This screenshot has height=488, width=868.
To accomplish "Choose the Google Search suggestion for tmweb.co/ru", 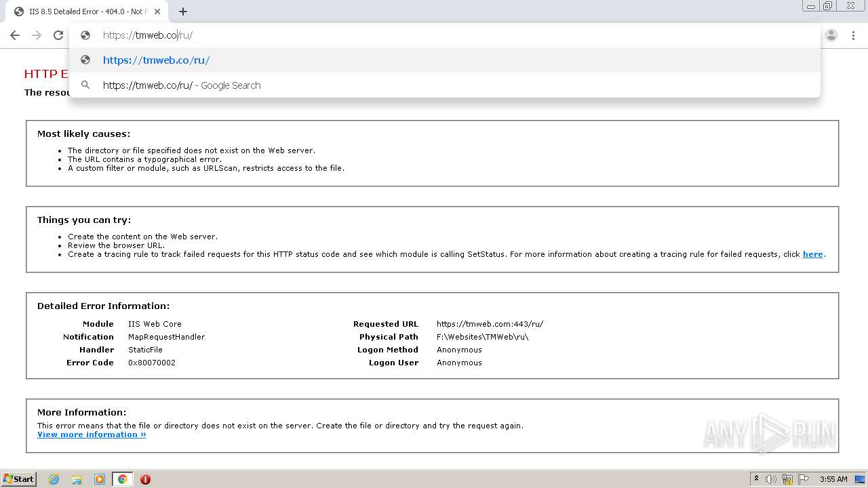I will pyautogui.click(x=444, y=85).
